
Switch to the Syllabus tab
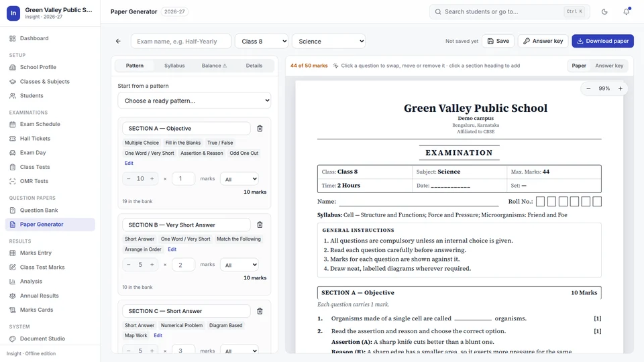[174, 66]
